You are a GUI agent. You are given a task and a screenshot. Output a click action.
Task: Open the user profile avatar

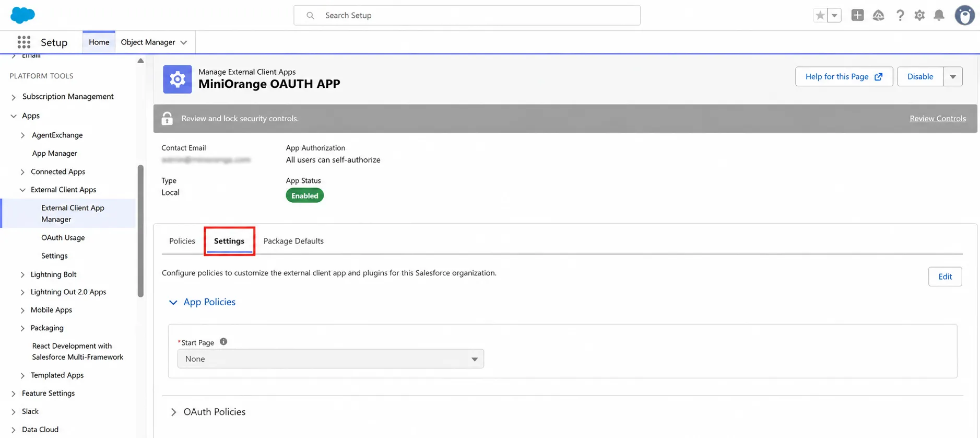click(x=964, y=15)
